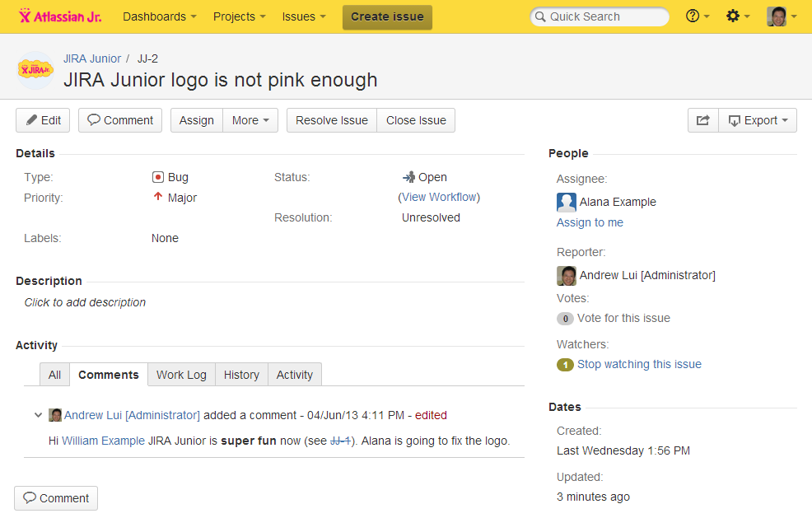The width and height of the screenshot is (812, 518).
Task: Click to add description text
Action: (85, 302)
